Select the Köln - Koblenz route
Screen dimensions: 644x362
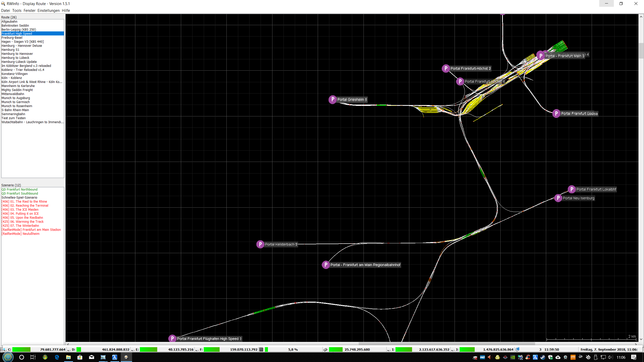click(x=12, y=78)
